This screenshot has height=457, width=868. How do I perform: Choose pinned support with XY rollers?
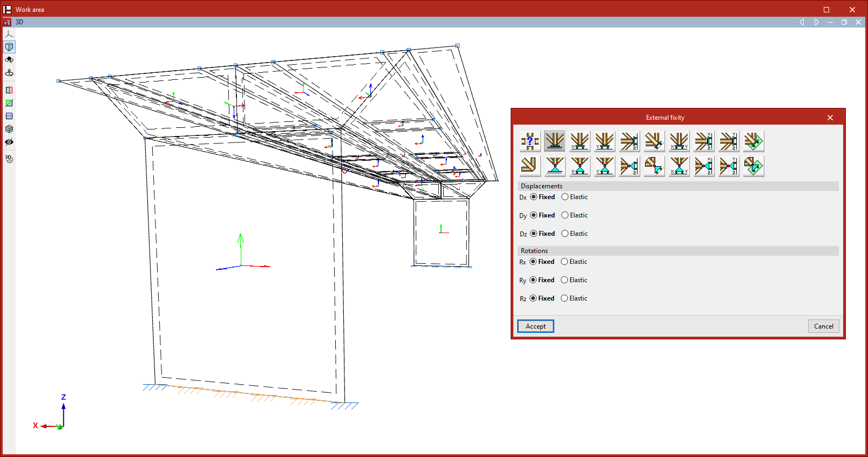pyautogui.click(x=679, y=166)
